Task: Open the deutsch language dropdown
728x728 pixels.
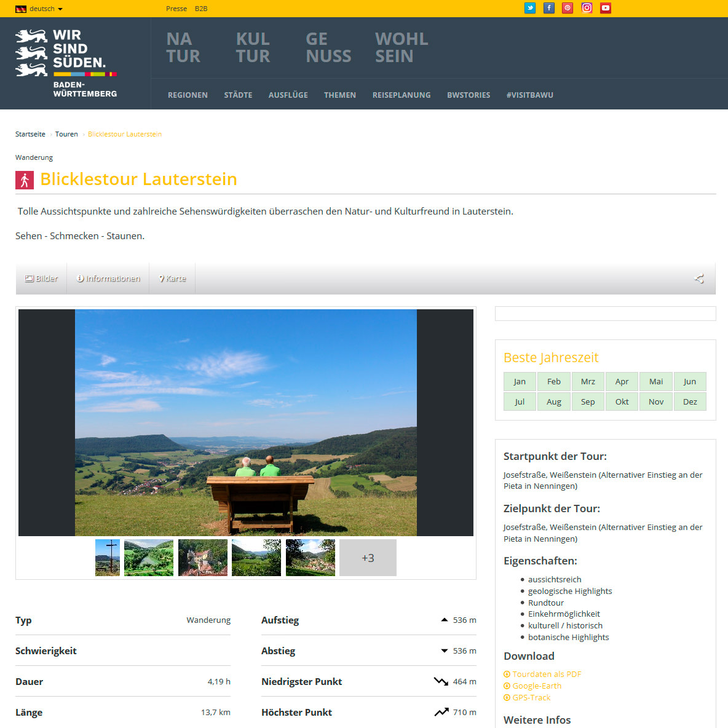Action: pyautogui.click(x=39, y=9)
